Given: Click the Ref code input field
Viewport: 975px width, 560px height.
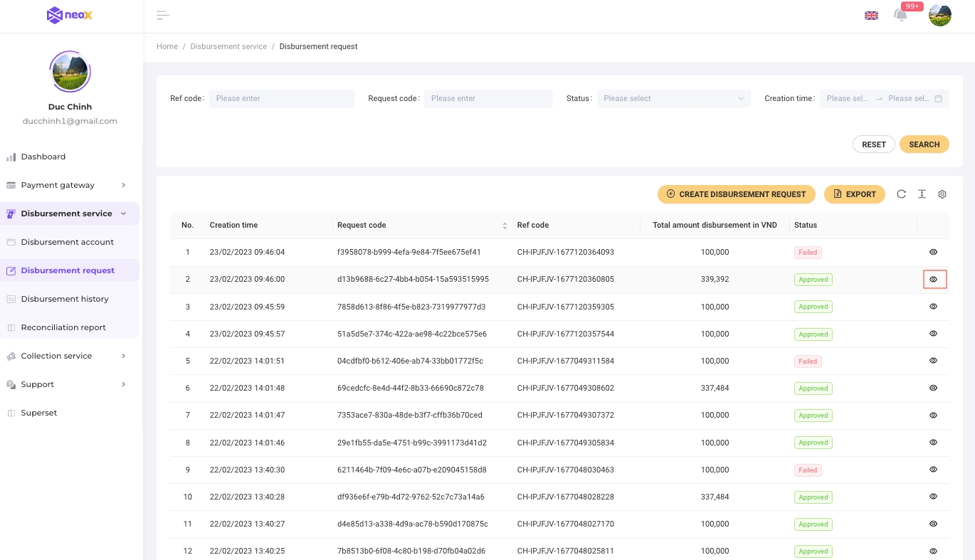Looking at the screenshot, I should pos(281,99).
